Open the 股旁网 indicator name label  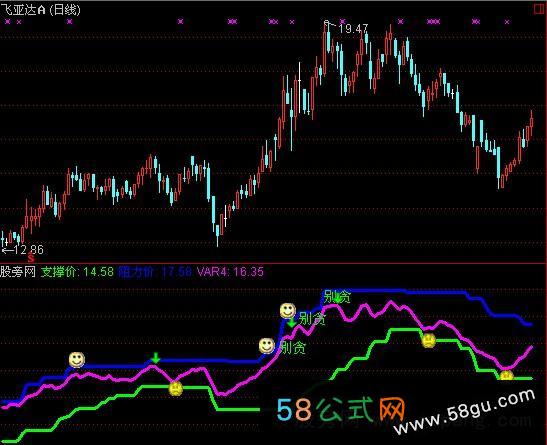[x=18, y=272]
